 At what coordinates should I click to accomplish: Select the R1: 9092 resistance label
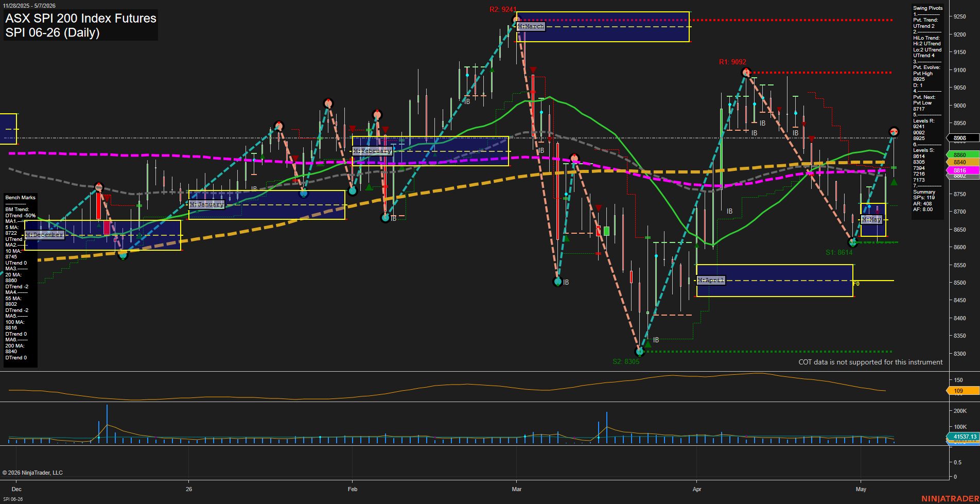[732, 62]
